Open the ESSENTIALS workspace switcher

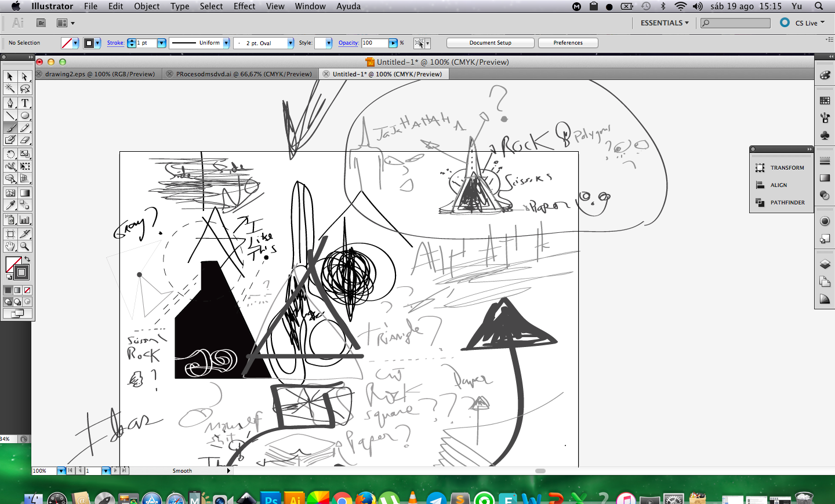[x=665, y=23]
